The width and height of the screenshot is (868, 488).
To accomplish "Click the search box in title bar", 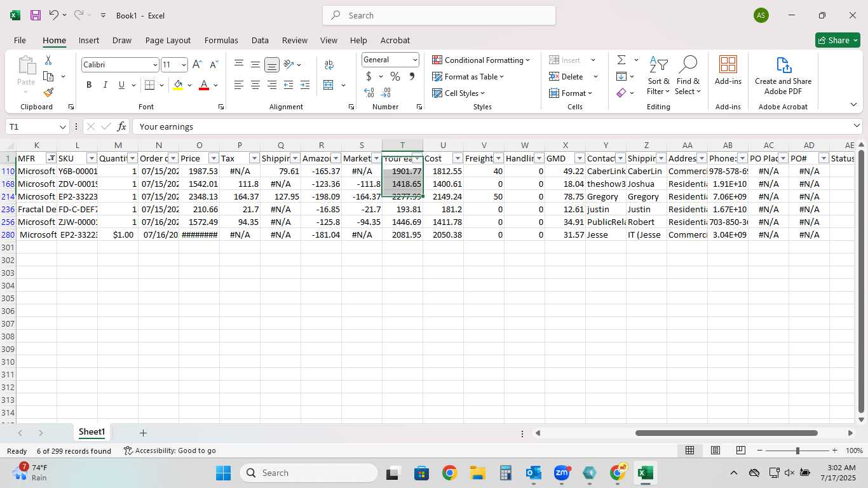I will tap(439, 15).
